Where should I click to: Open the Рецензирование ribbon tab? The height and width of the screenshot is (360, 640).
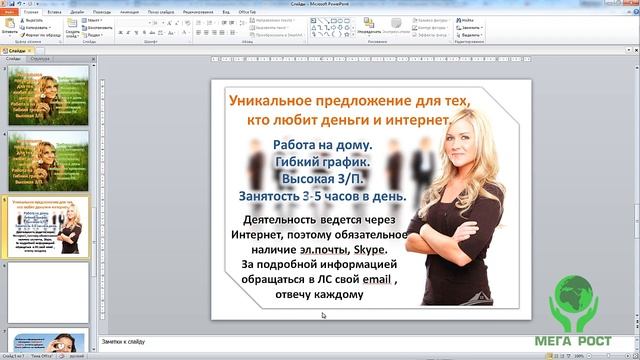pyautogui.click(x=198, y=12)
